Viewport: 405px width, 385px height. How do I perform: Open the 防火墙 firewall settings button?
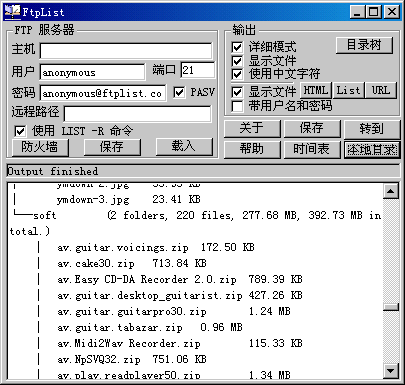click(40, 147)
